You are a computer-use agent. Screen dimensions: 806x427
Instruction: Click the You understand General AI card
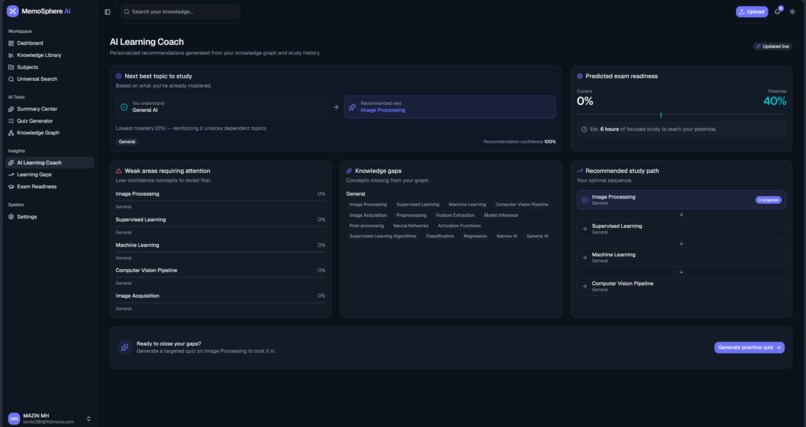(222, 107)
